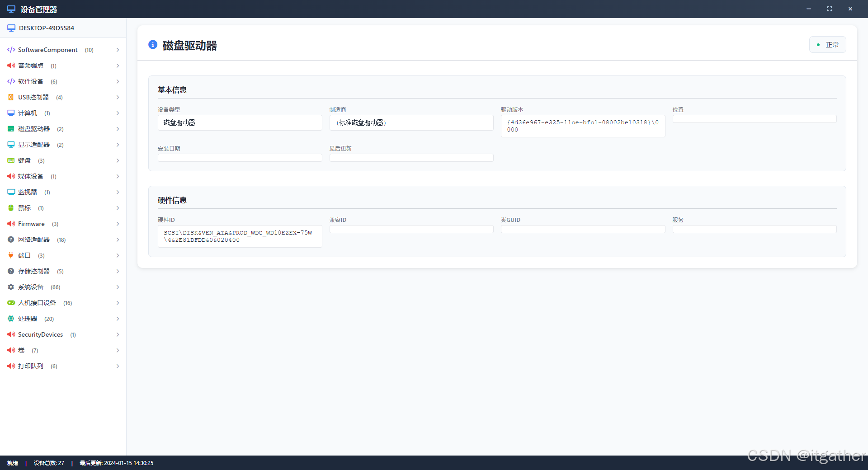Click the 驱动版本 field value
Screen dimensions: 868x470
click(x=583, y=126)
